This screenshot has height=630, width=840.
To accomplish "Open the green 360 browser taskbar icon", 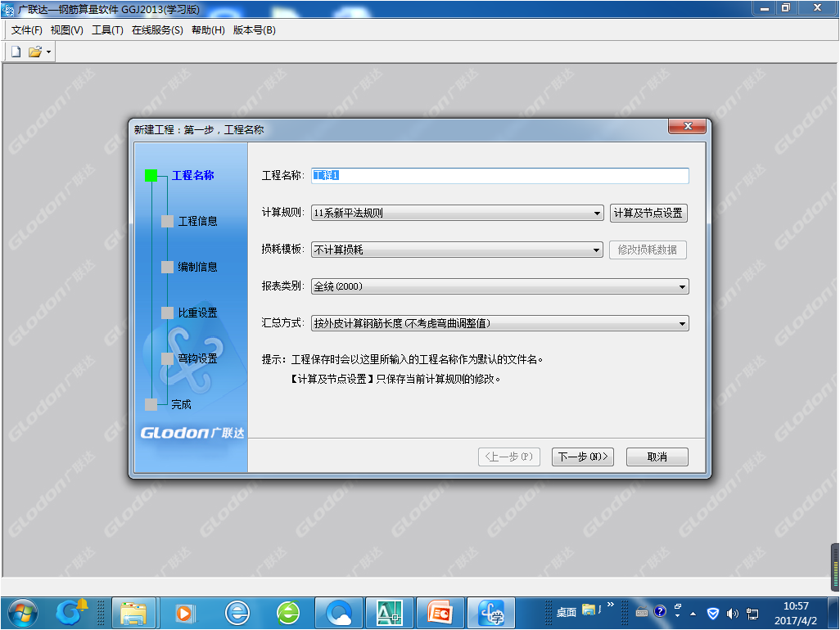I will point(288,614).
